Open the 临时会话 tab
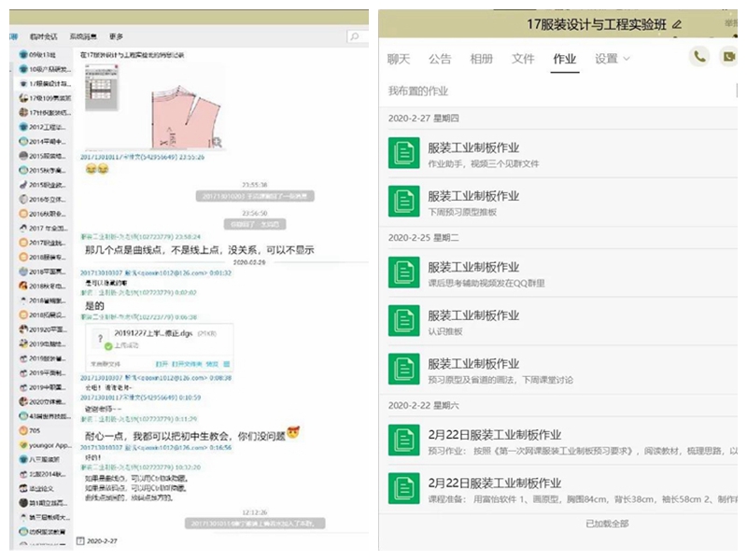The image size is (747, 560). 44,36
